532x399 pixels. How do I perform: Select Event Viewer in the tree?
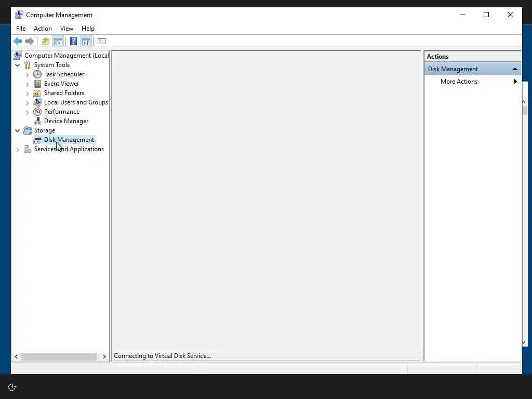[x=61, y=84]
